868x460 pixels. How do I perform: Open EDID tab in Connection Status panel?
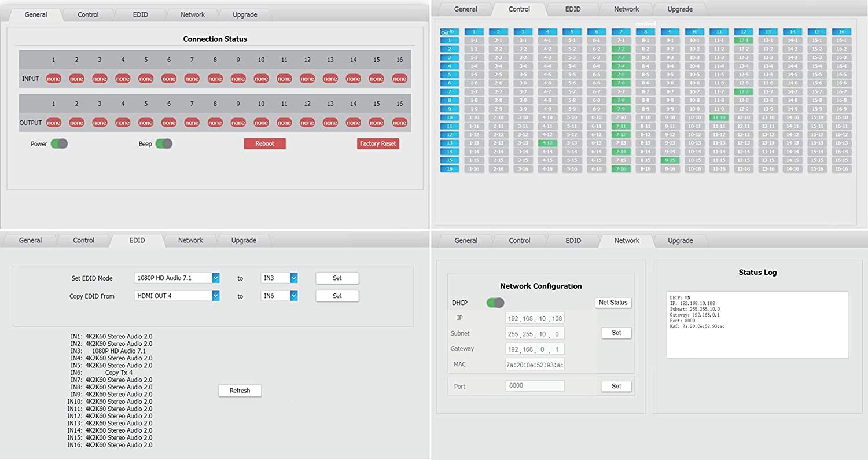click(x=140, y=14)
